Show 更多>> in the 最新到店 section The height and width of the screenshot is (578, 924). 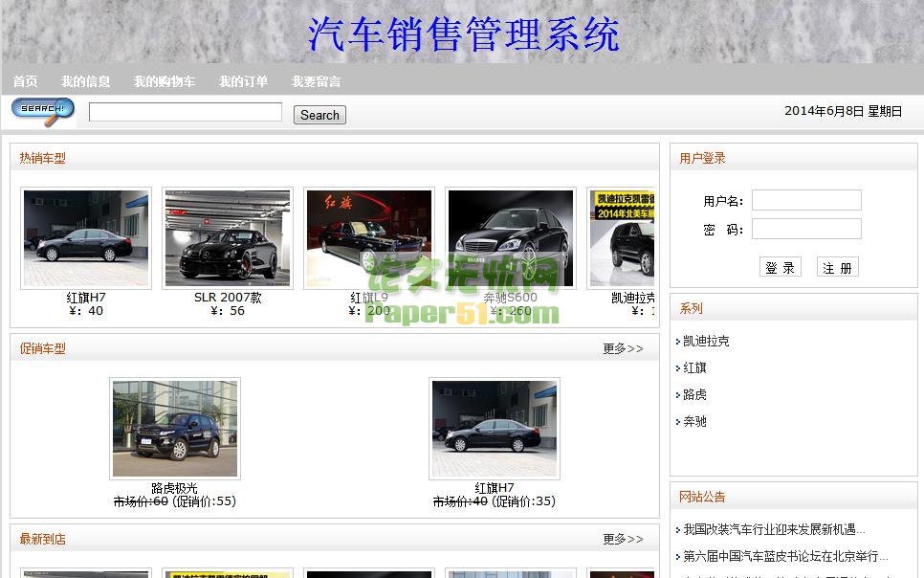[x=623, y=539]
